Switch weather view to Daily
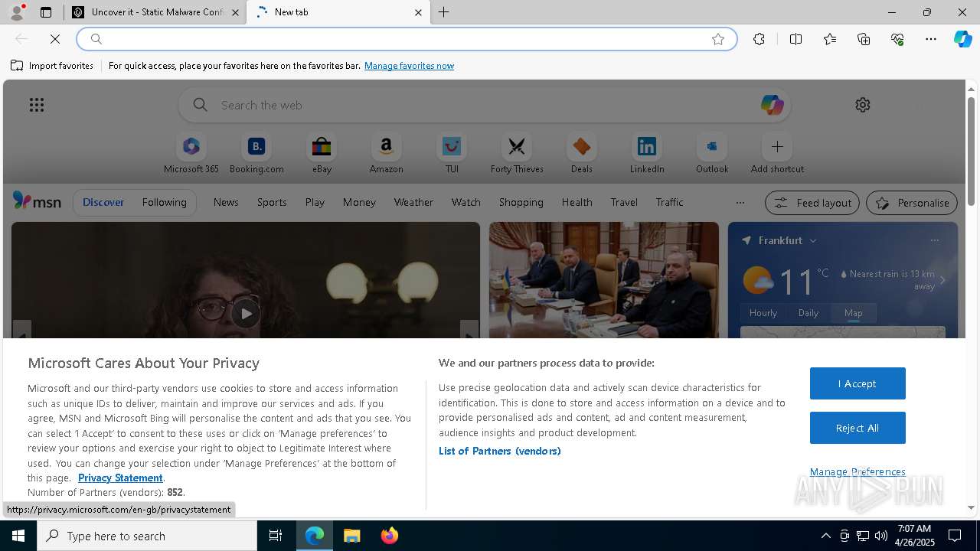 click(x=808, y=313)
